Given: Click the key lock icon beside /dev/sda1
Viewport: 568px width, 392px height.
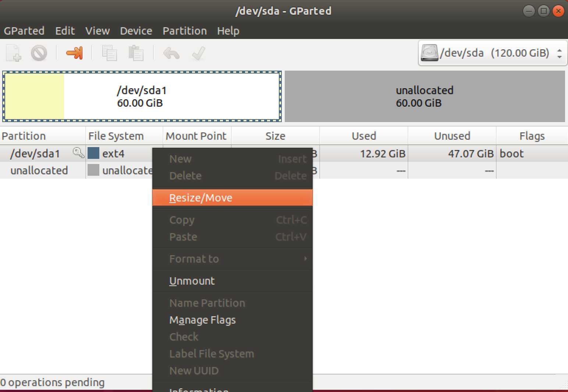Looking at the screenshot, I should [78, 152].
